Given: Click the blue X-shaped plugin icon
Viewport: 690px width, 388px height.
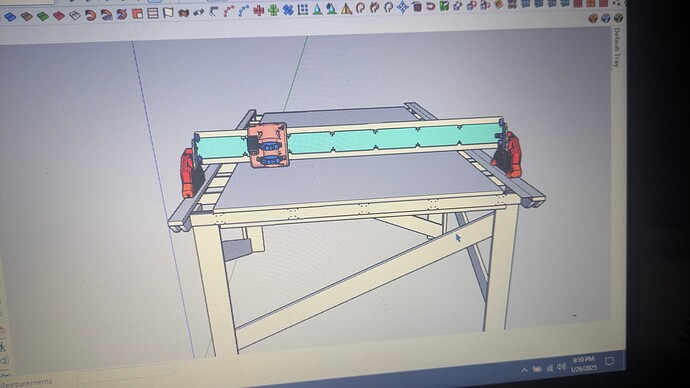Looking at the screenshot, I should (x=288, y=9).
